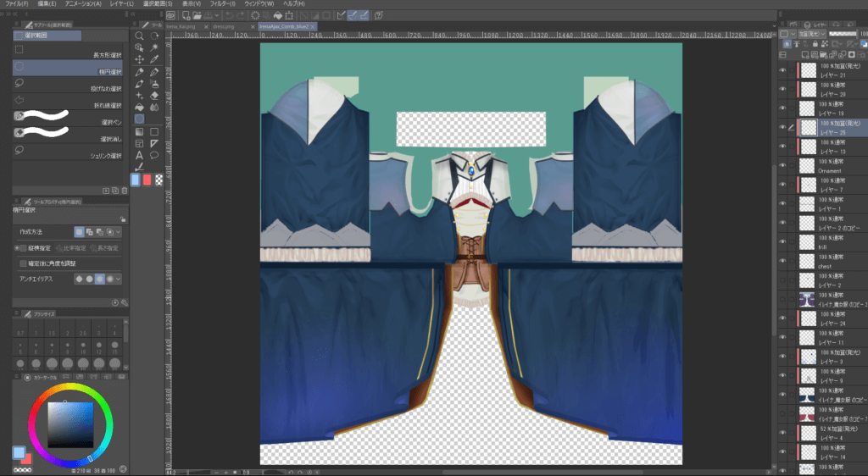Expand the 縦横指定 plus expander

17,248
